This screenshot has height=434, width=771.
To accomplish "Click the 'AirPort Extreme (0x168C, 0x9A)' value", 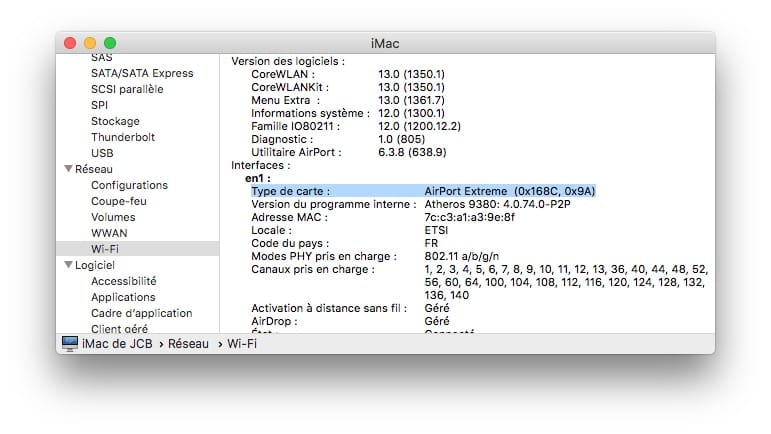I will (510, 191).
